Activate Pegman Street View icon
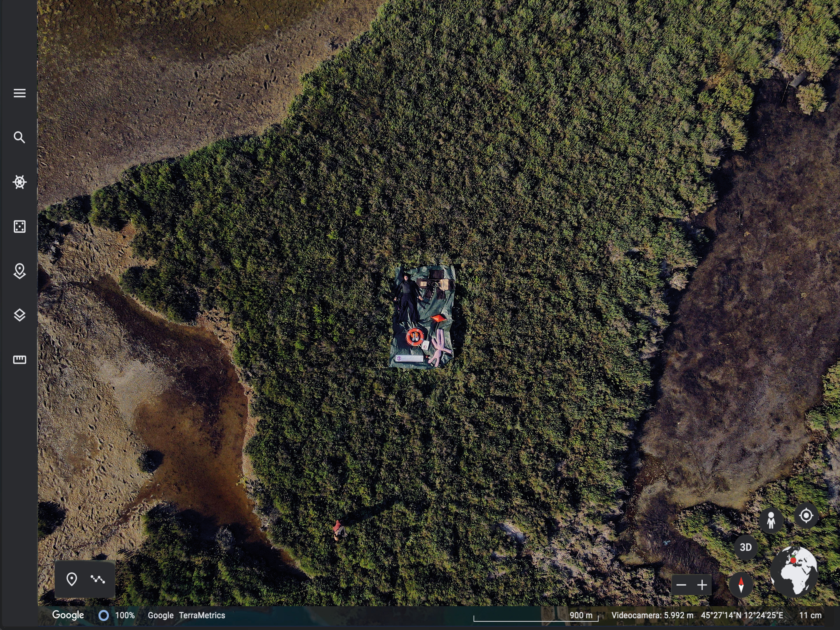This screenshot has width=840, height=630. (x=771, y=520)
